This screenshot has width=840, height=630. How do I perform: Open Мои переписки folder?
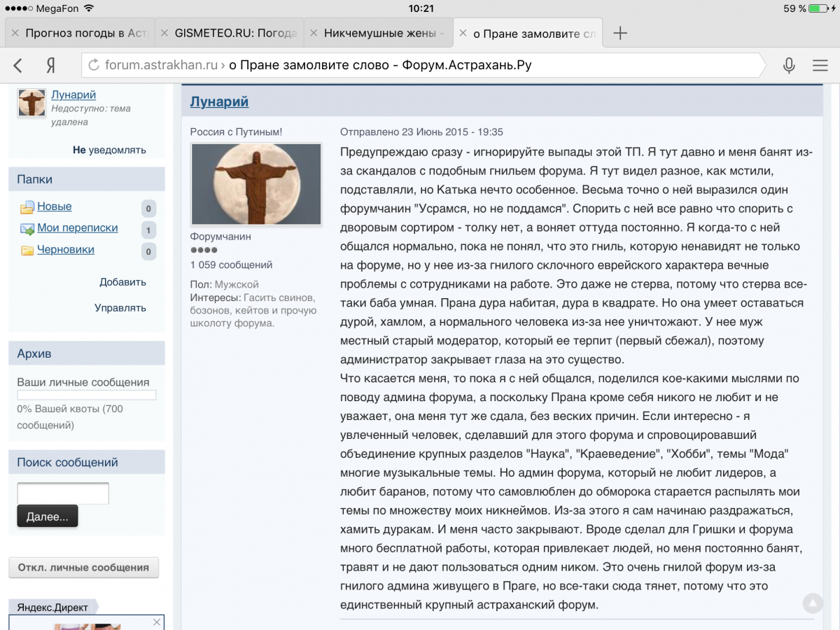tap(77, 228)
